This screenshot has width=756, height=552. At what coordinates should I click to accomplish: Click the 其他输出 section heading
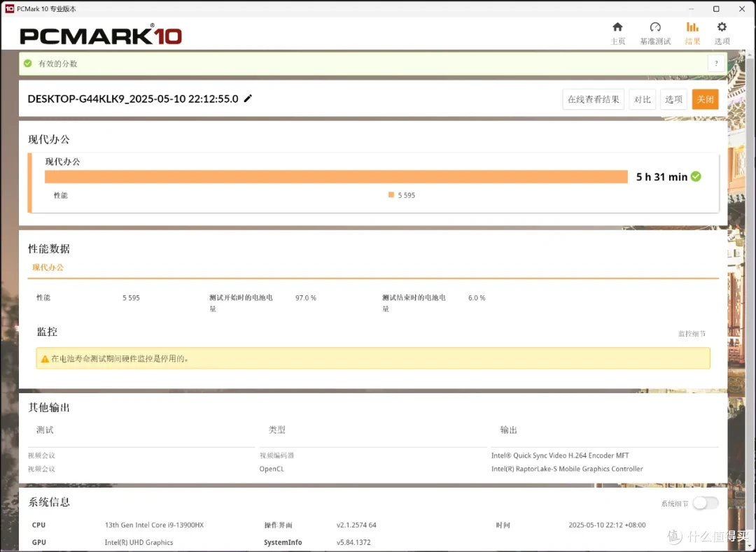point(49,407)
